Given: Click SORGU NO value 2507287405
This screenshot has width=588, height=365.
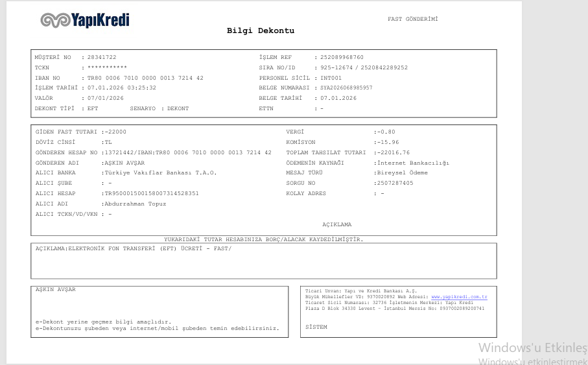Looking at the screenshot, I should coord(395,183).
